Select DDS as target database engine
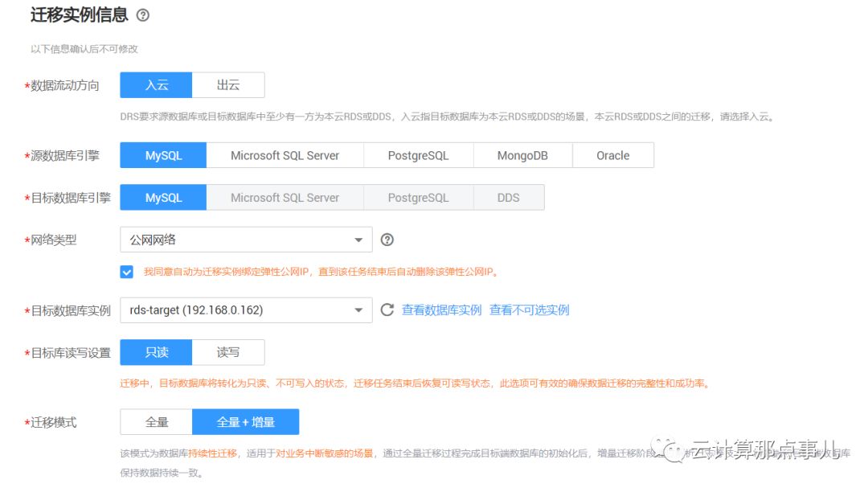The image size is (868, 488). click(509, 197)
